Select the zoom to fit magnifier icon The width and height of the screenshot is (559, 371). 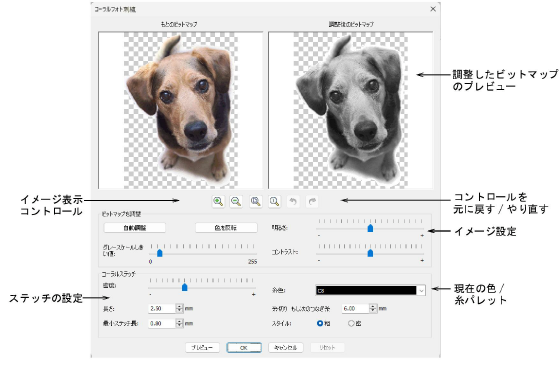[256, 201]
